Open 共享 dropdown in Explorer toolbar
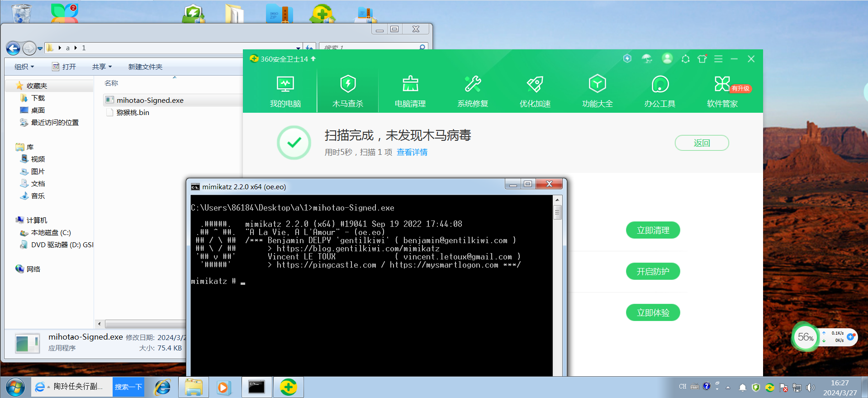Image resolution: width=868 pixels, height=398 pixels. pyautogui.click(x=102, y=67)
